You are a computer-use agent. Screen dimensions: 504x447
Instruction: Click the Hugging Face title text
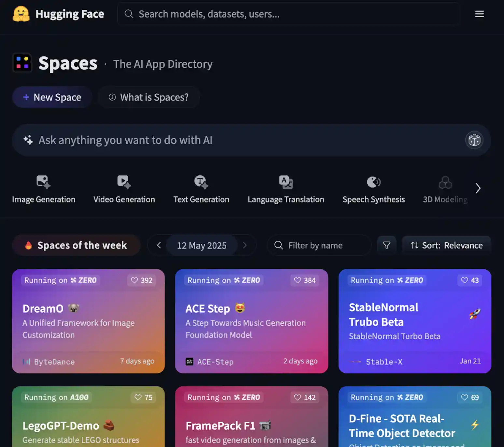click(x=70, y=14)
